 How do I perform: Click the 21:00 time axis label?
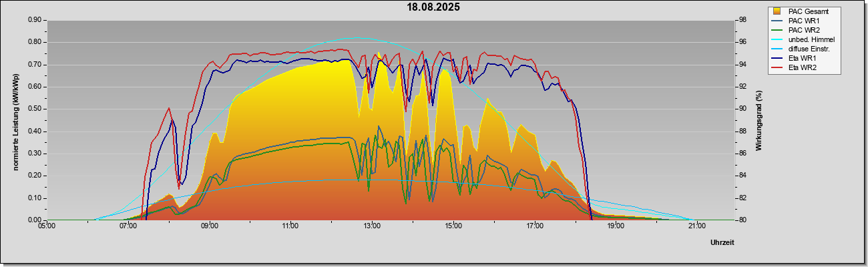click(x=696, y=226)
